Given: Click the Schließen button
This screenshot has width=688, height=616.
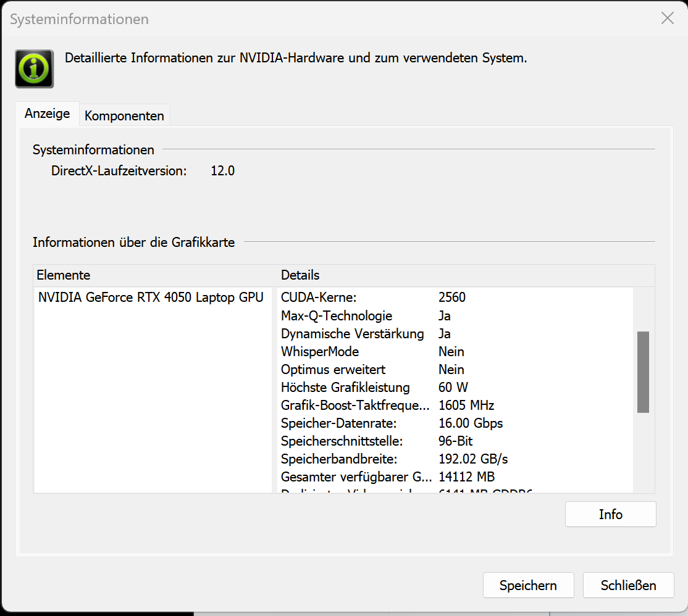Looking at the screenshot, I should coord(628,585).
